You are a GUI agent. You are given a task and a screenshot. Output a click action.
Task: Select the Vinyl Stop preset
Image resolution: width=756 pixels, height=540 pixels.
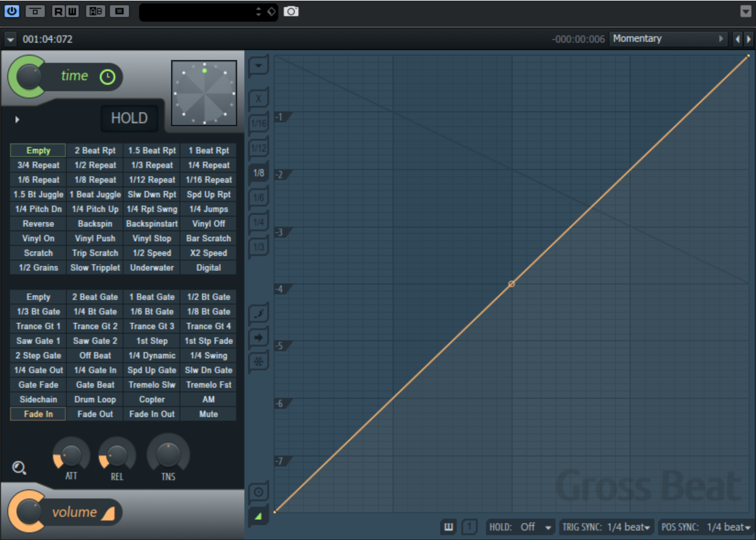152,239
